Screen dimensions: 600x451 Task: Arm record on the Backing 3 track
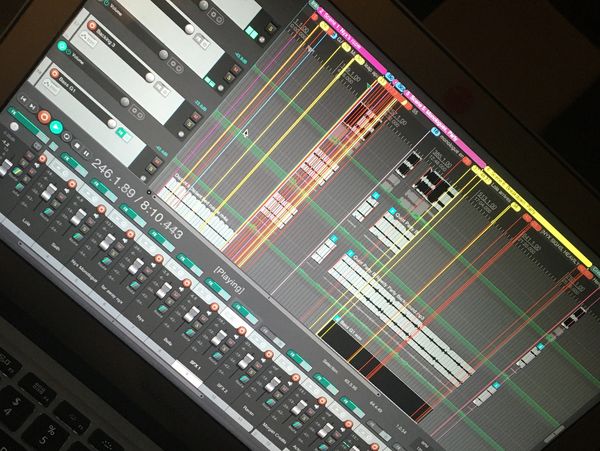pyautogui.click(x=92, y=26)
